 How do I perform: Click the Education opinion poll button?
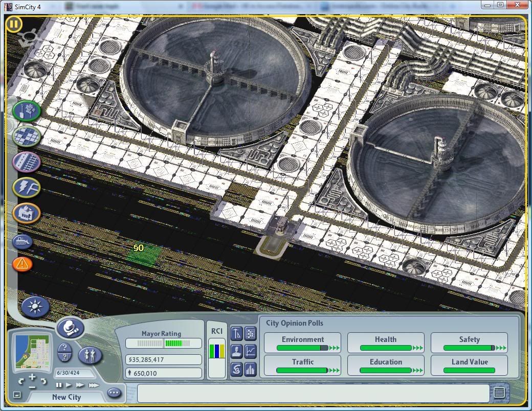tap(386, 365)
